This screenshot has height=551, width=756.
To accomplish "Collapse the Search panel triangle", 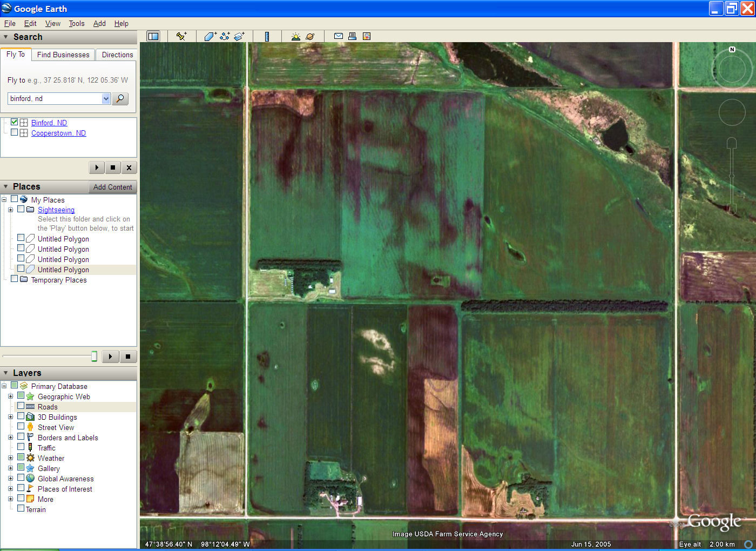I will coord(5,37).
